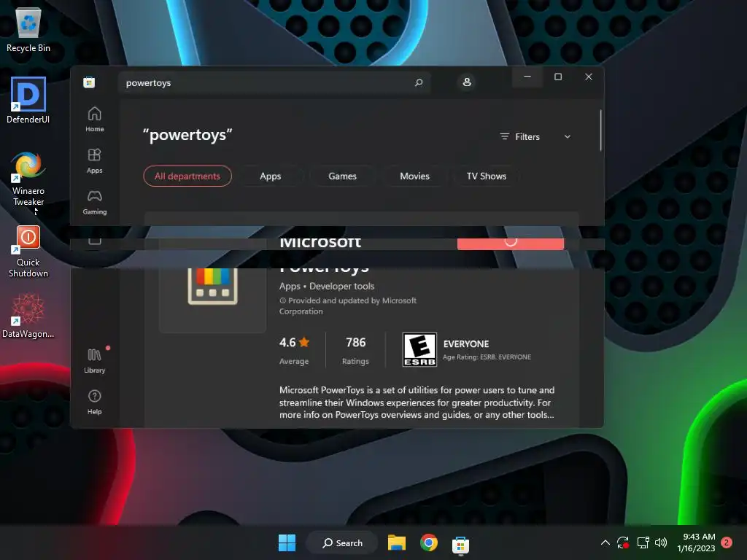
Task: Select the Winaero Tweaker desktop shortcut
Action: click(x=28, y=179)
